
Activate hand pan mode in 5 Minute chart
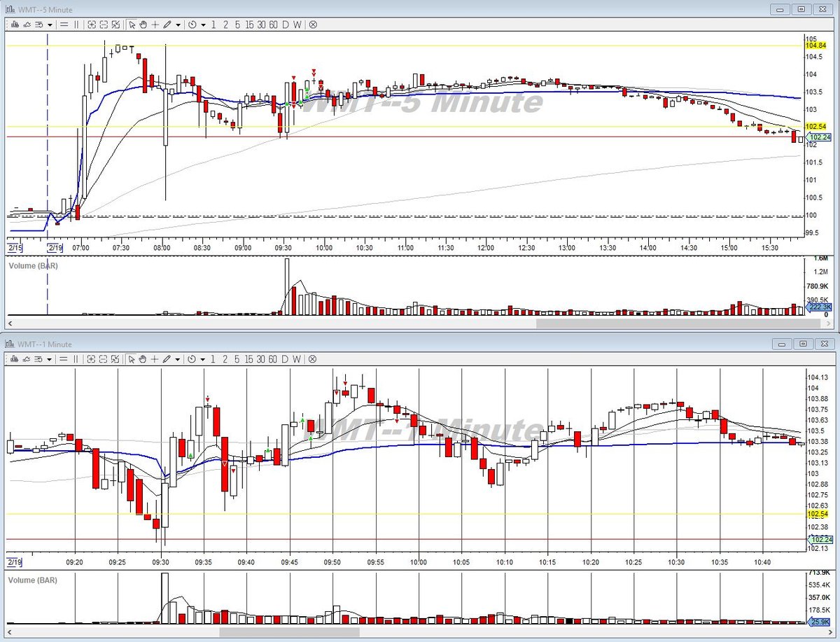tap(143, 25)
